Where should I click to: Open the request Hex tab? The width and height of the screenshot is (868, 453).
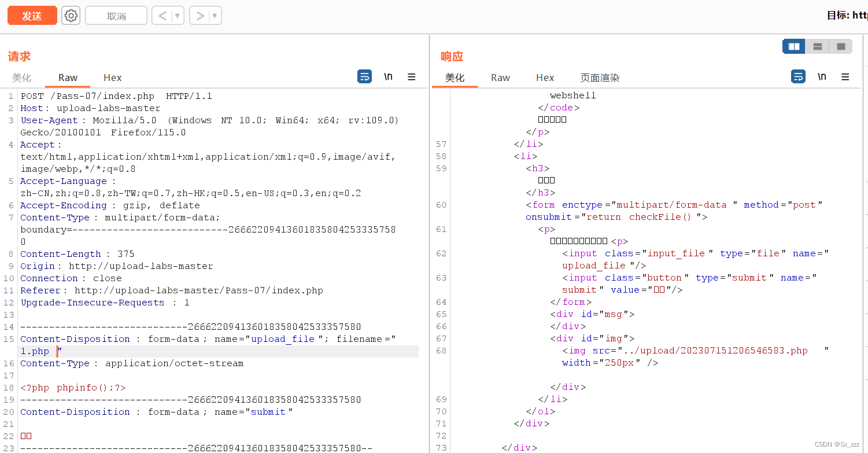113,78
